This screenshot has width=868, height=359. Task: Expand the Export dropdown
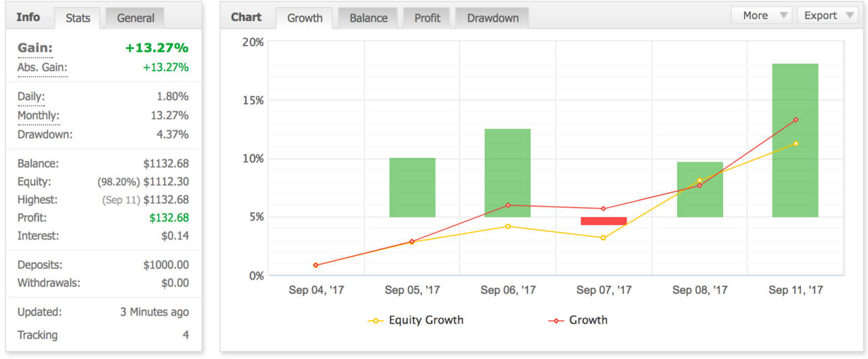tap(827, 16)
